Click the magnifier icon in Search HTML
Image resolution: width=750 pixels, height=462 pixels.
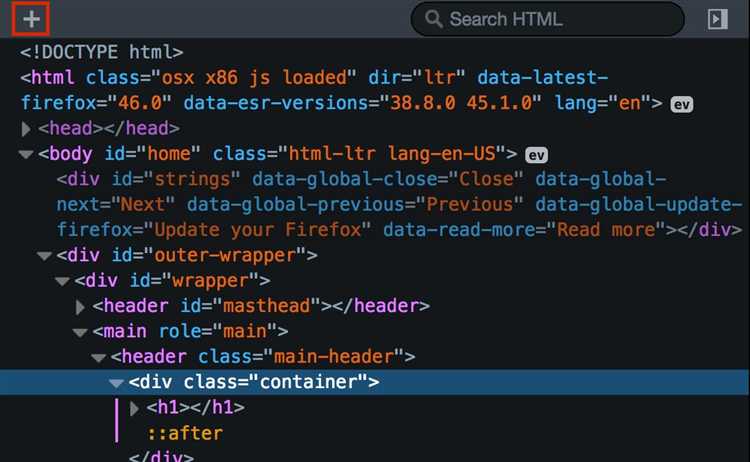pyautogui.click(x=434, y=19)
